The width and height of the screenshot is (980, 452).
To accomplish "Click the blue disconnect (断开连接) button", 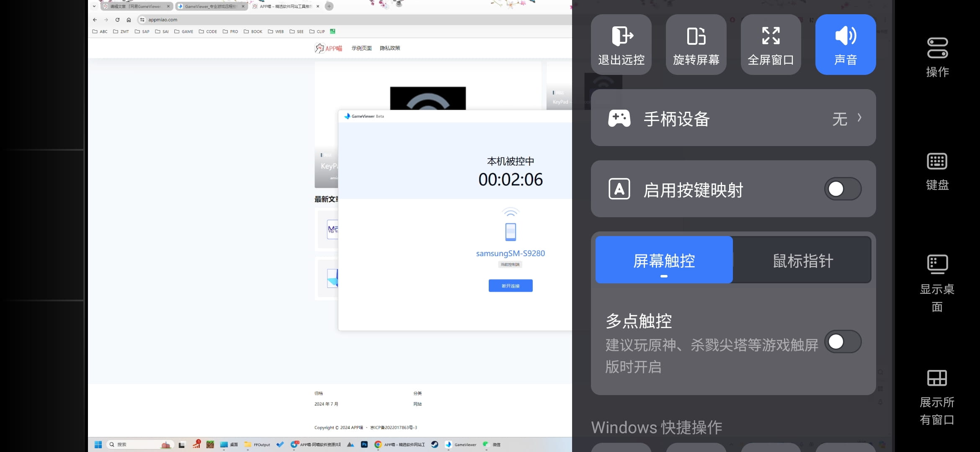I will [511, 286].
